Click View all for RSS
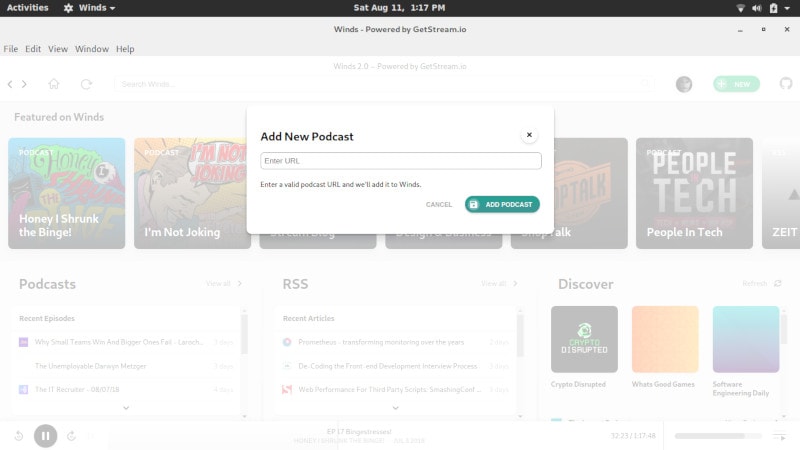Screen dimensions: 800x450 tap(499, 283)
